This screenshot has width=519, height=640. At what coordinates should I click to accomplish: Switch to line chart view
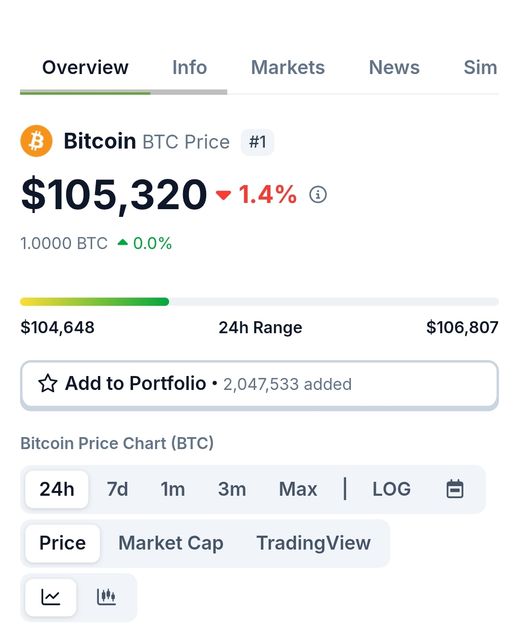click(51, 597)
